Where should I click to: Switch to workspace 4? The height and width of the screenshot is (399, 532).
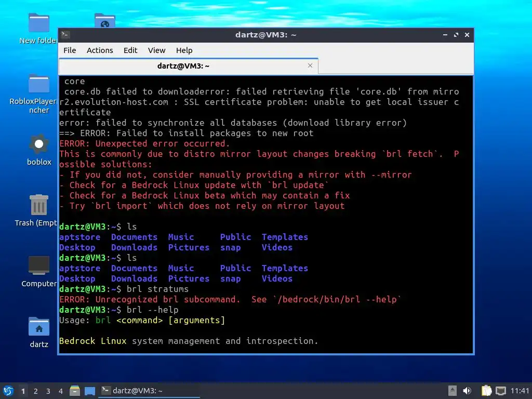61,391
